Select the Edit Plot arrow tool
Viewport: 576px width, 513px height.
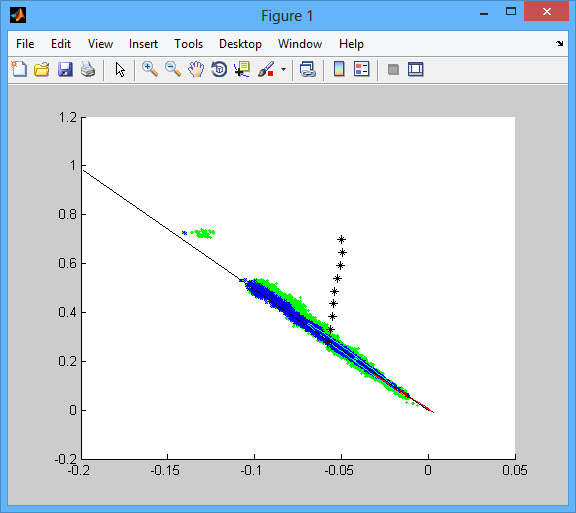[x=120, y=69]
